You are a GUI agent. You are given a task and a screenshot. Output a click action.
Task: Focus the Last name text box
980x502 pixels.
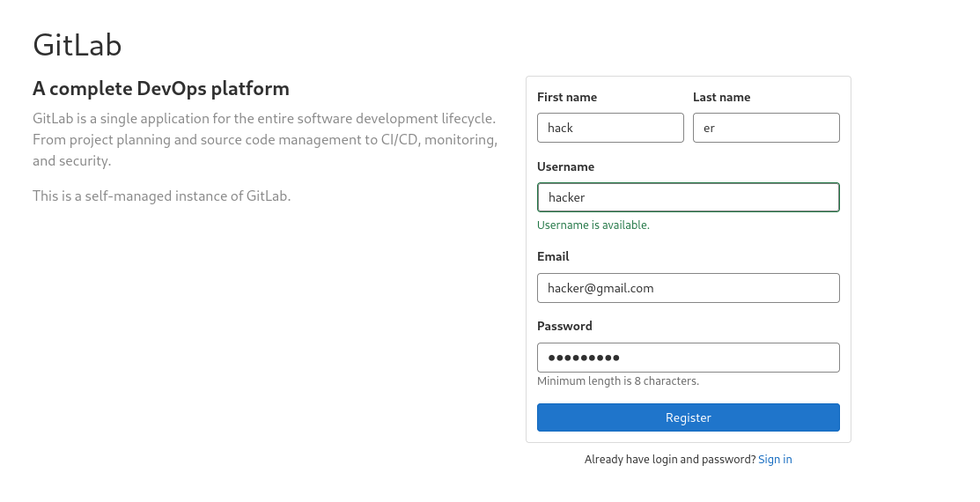(x=766, y=128)
